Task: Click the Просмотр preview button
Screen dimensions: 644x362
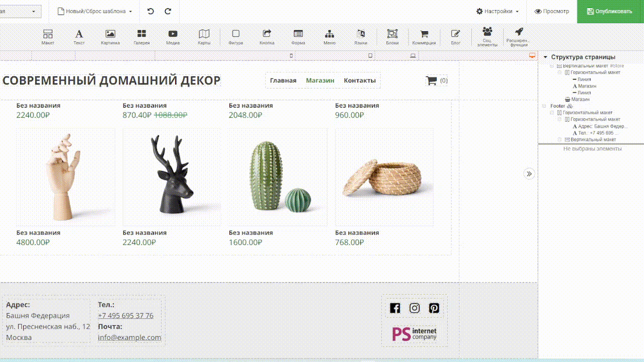Action: pyautogui.click(x=551, y=11)
